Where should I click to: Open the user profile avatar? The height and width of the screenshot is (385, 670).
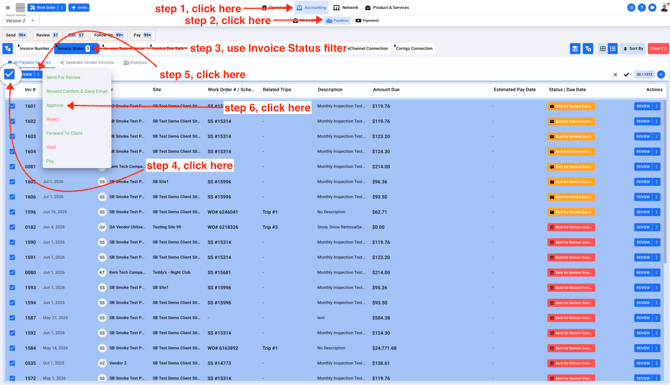pos(664,8)
